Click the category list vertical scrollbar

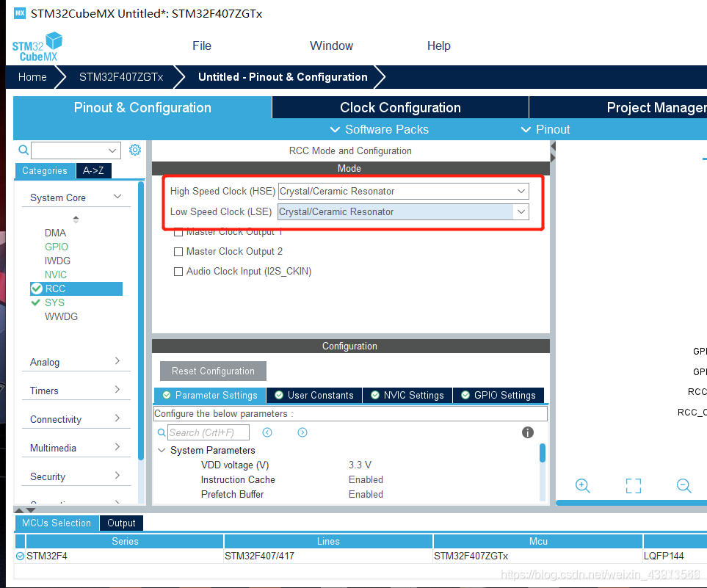click(141, 321)
